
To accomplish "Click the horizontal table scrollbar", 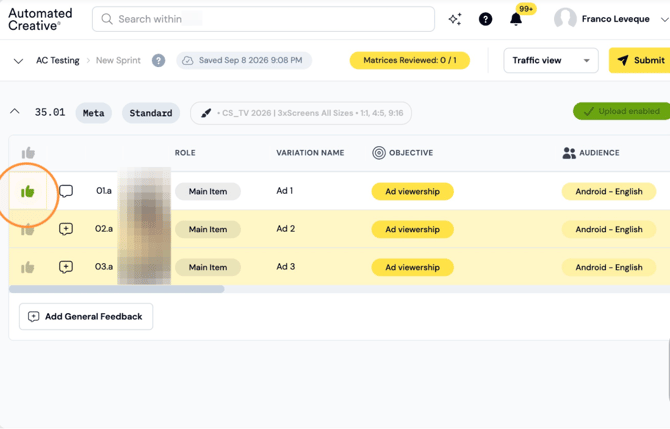I will coord(117,289).
